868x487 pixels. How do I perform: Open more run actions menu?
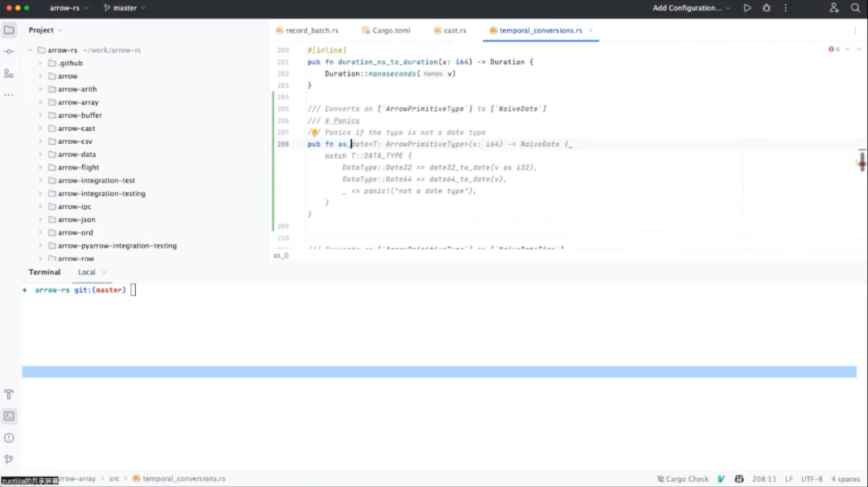(785, 8)
